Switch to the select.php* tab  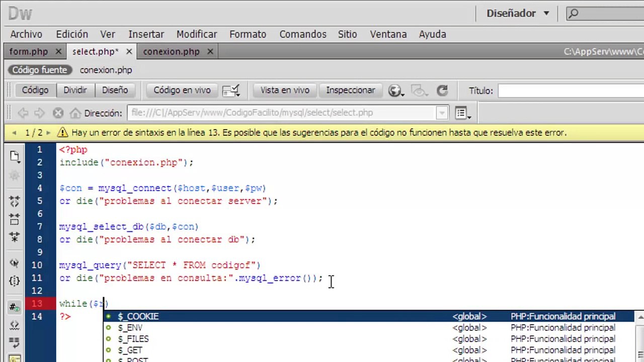tap(96, 52)
